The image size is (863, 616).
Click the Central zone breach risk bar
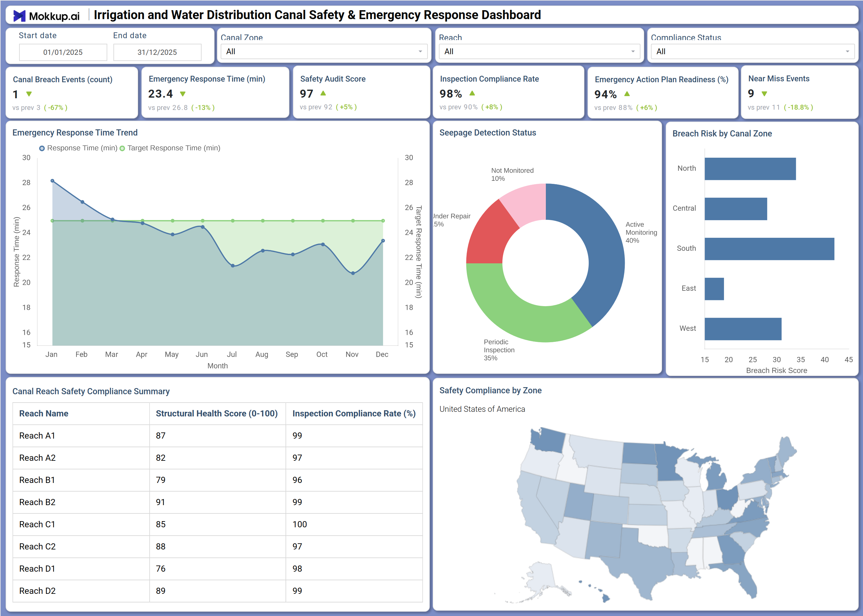[735, 209]
